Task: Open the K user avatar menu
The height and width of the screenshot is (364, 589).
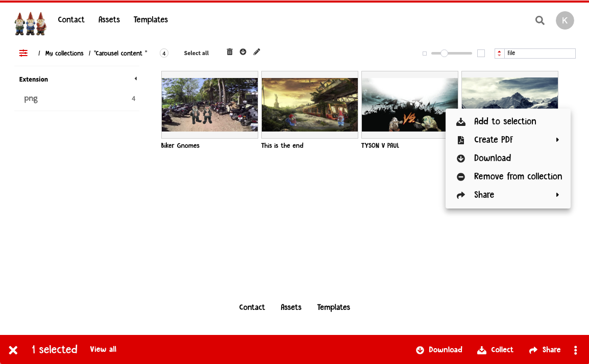Action: [x=565, y=20]
